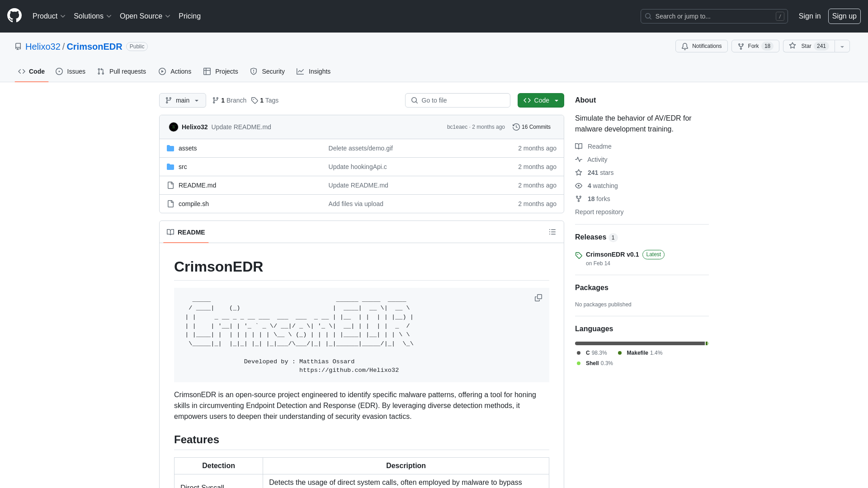868x488 pixels.
Task: Expand the Open Source menu
Action: pyautogui.click(x=145, y=16)
